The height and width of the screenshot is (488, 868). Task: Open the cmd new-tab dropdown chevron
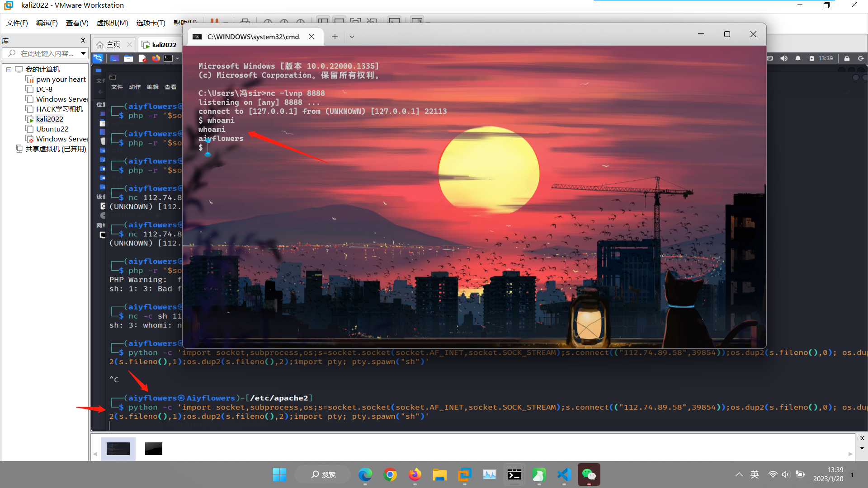pos(352,37)
